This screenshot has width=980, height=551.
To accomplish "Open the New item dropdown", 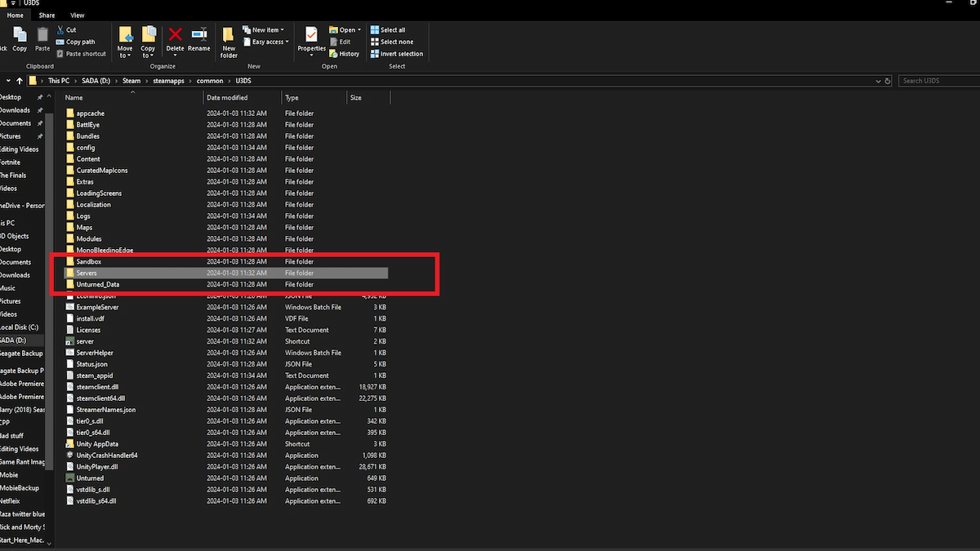I will (x=264, y=29).
